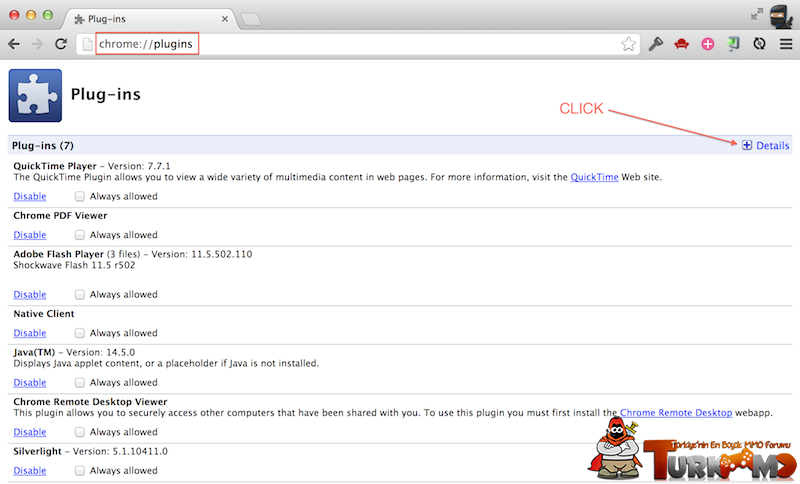Disable the Native Client plug-in
Screen dimensions: 800x484
30,333
